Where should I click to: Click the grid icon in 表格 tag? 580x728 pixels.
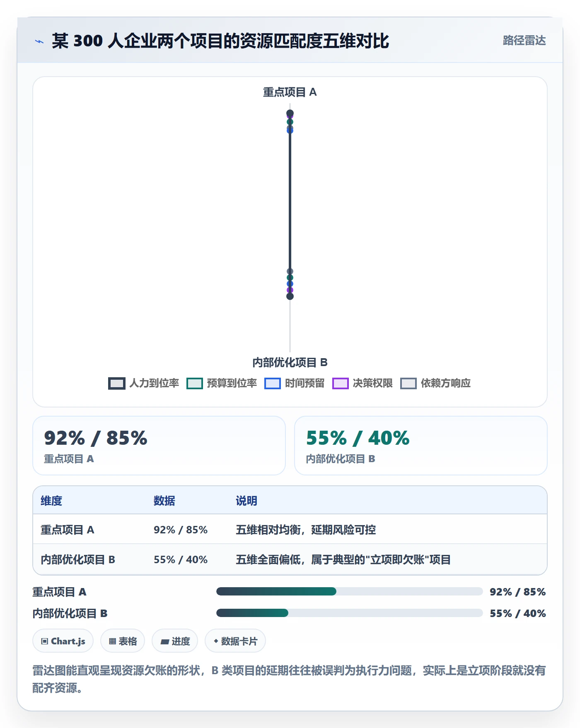click(x=113, y=641)
